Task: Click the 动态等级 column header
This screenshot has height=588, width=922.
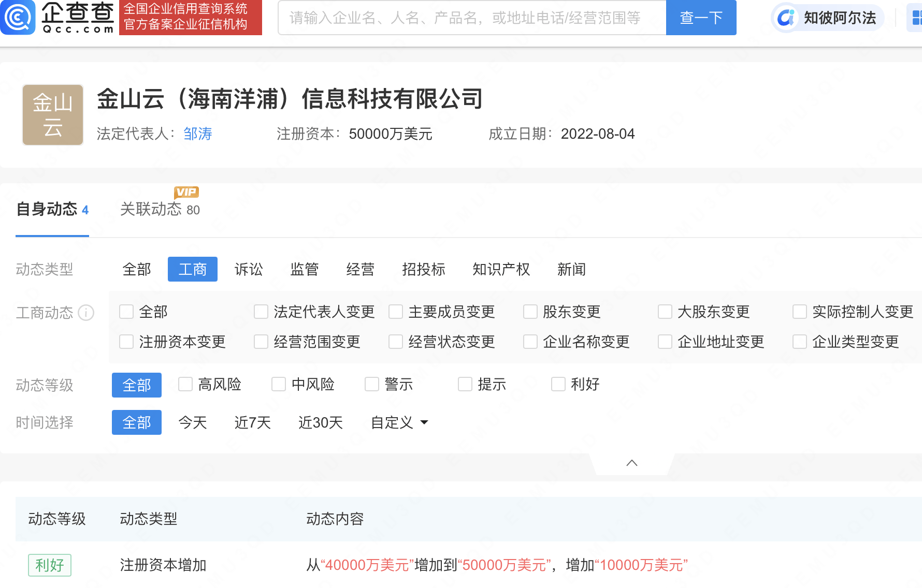Action: click(x=57, y=519)
